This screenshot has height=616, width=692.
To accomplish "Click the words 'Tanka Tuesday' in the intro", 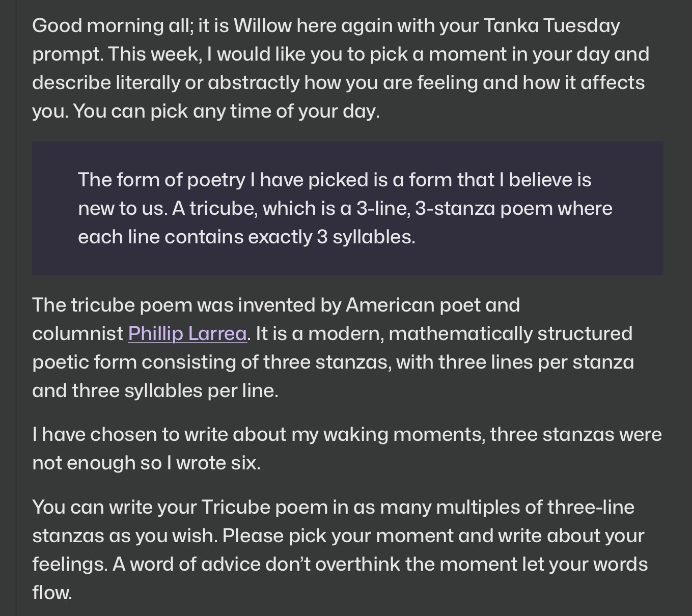I will click(551, 25).
